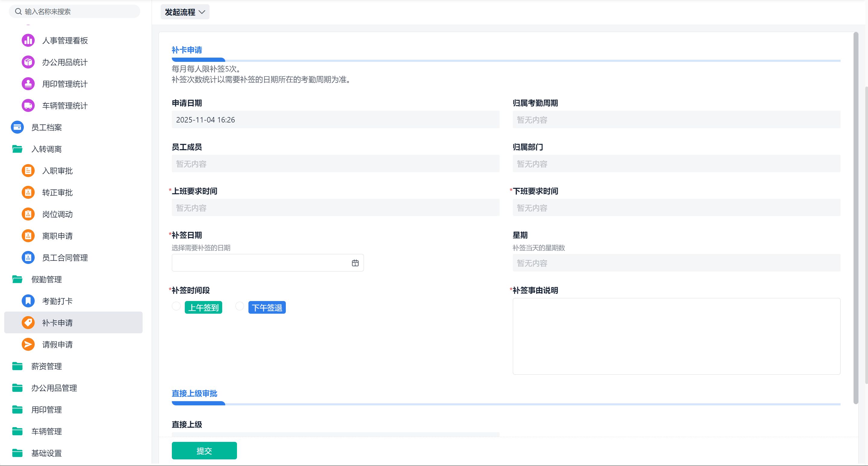Screen dimensions: 868x466
Task: Click the search magnifier icon
Action: [x=18, y=11]
